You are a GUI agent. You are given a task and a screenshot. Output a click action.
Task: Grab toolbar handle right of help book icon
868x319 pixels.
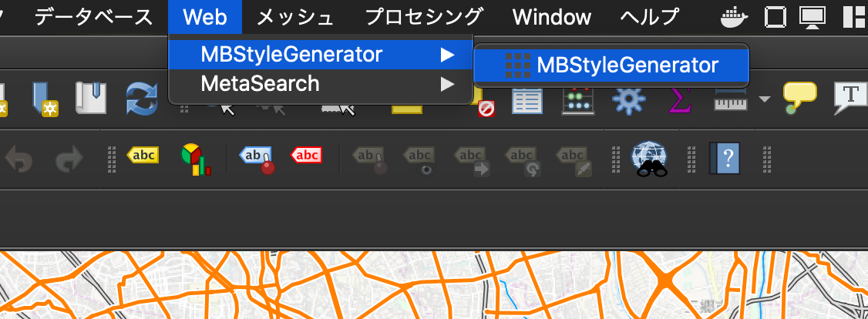click(767, 160)
